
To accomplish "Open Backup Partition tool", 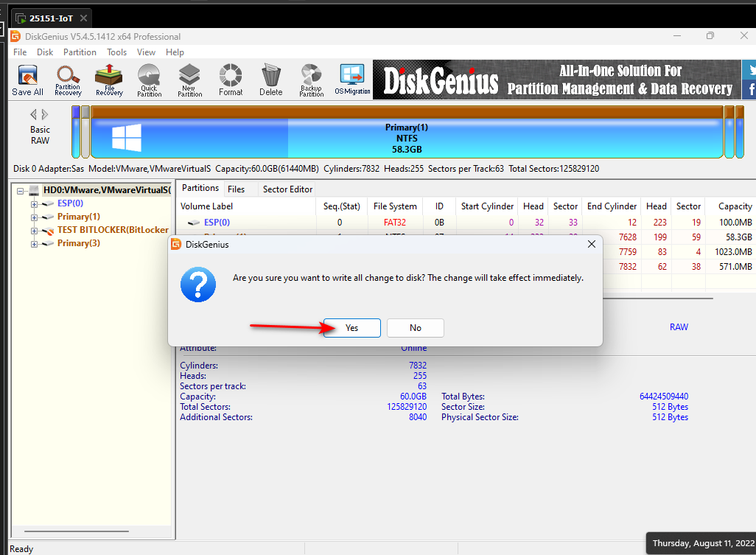I will 312,80.
